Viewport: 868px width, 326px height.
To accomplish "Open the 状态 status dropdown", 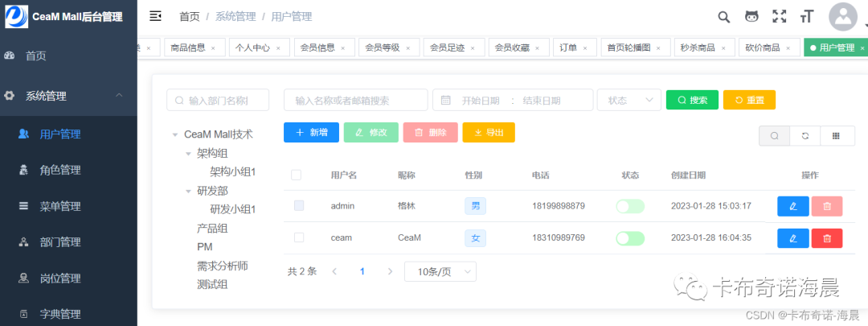I will click(628, 100).
